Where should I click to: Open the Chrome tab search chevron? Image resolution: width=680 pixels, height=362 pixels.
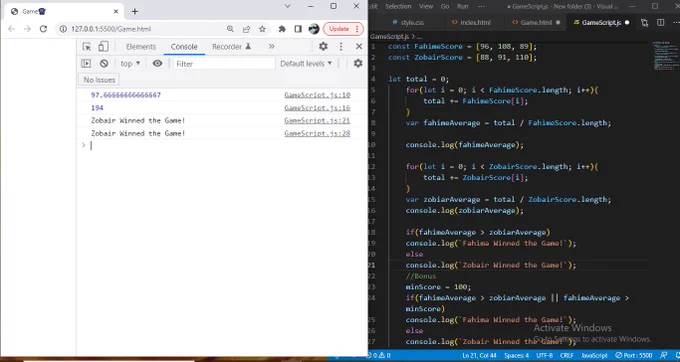[x=288, y=6]
